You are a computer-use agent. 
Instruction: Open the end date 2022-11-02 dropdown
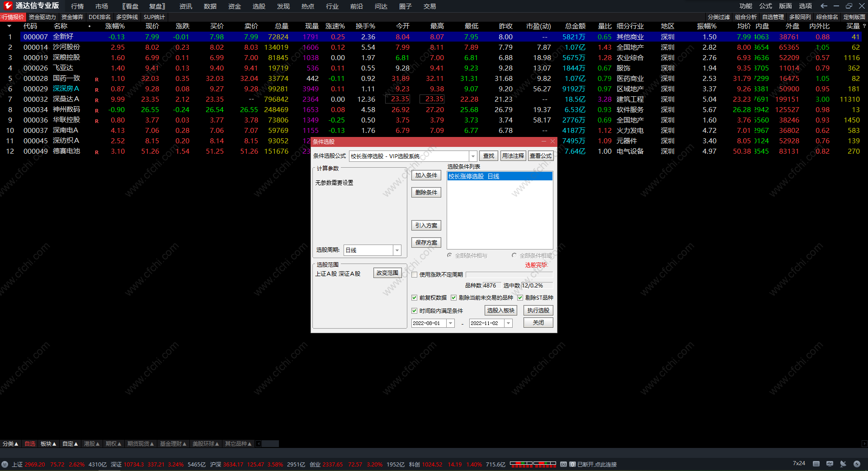(508, 323)
